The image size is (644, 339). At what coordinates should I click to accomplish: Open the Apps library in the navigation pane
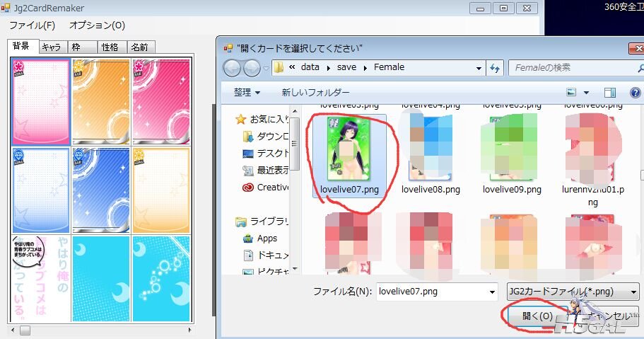pos(260,239)
